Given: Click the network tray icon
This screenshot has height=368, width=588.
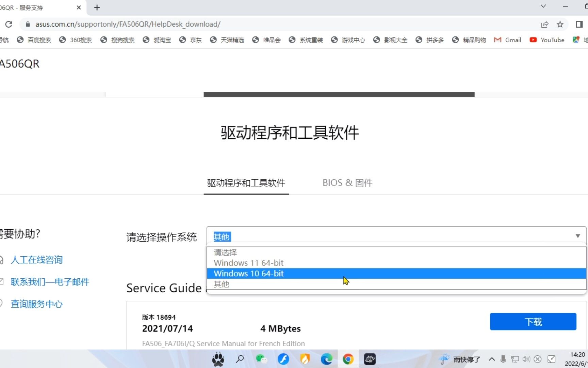Looking at the screenshot, I should coord(515,359).
